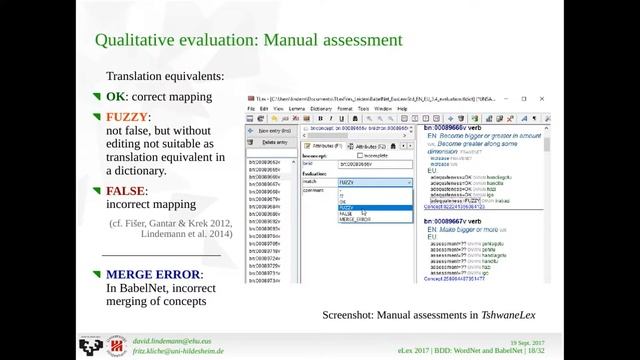
Task: Choose FUZZY in the match dropdown list
Action: (375, 208)
